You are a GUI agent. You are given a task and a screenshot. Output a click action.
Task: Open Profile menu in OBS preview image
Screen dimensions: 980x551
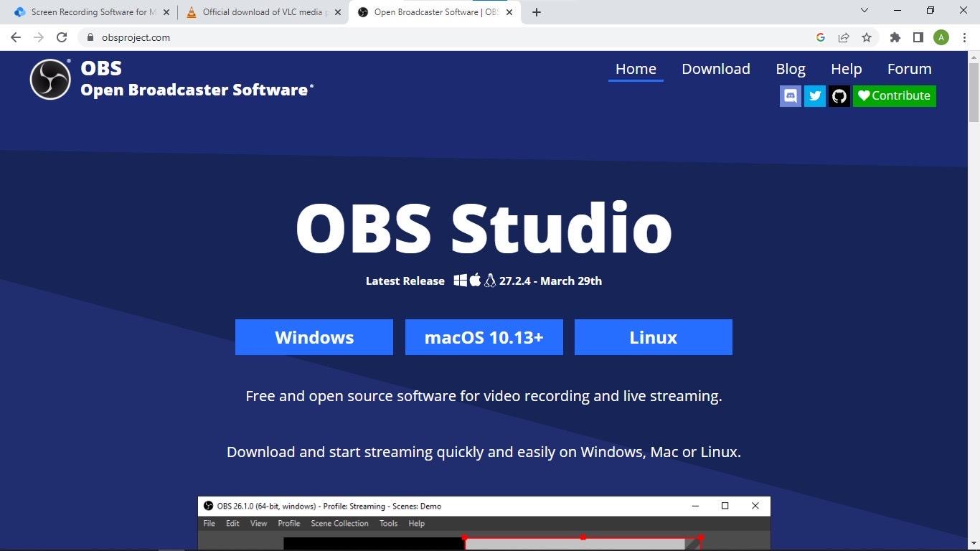click(x=289, y=524)
